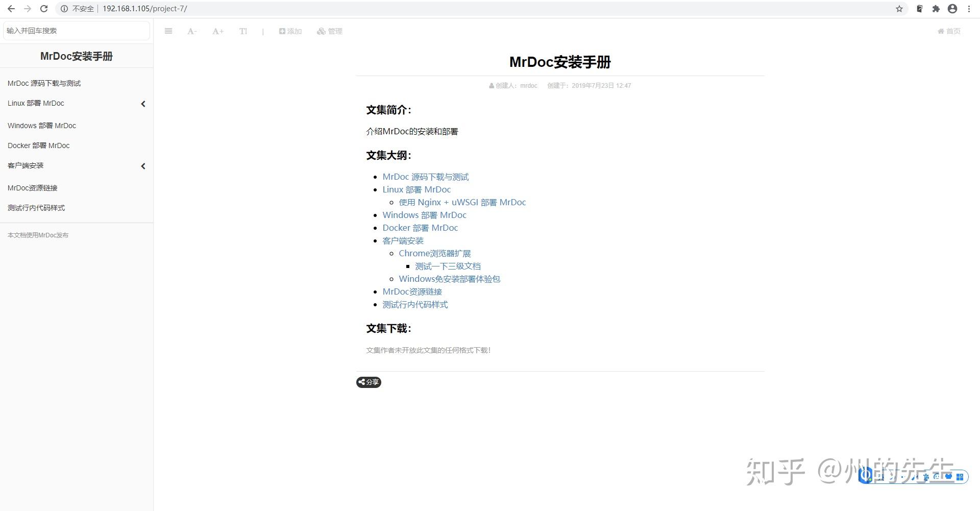Screen dimensions: 980x511
Task: Decrease font size with the A- icon
Action: (192, 31)
